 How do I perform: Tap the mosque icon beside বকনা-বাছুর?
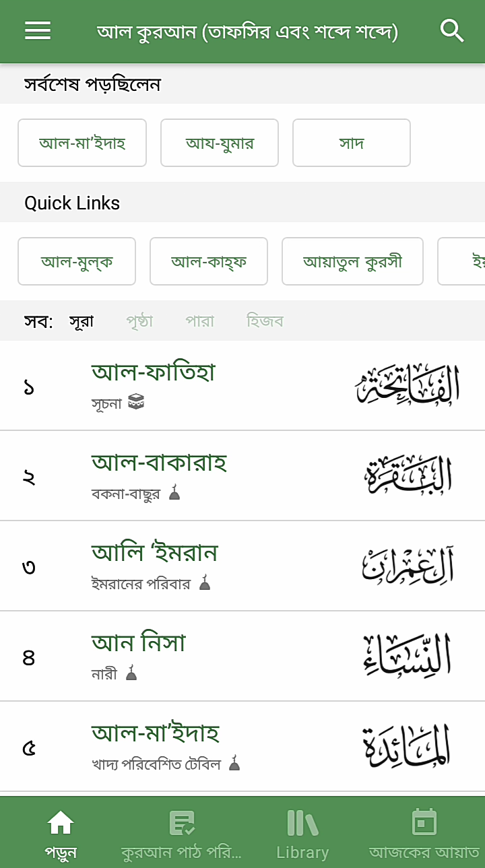174,493
